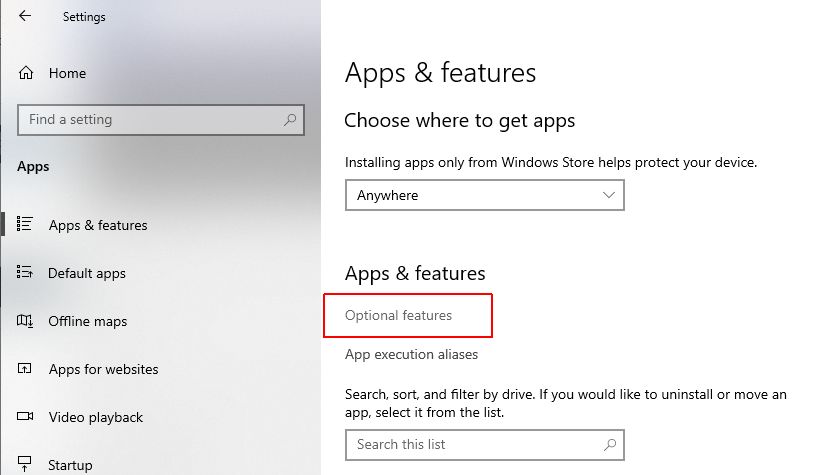
Task: Click the Default apps icon
Action: pyautogui.click(x=25, y=272)
